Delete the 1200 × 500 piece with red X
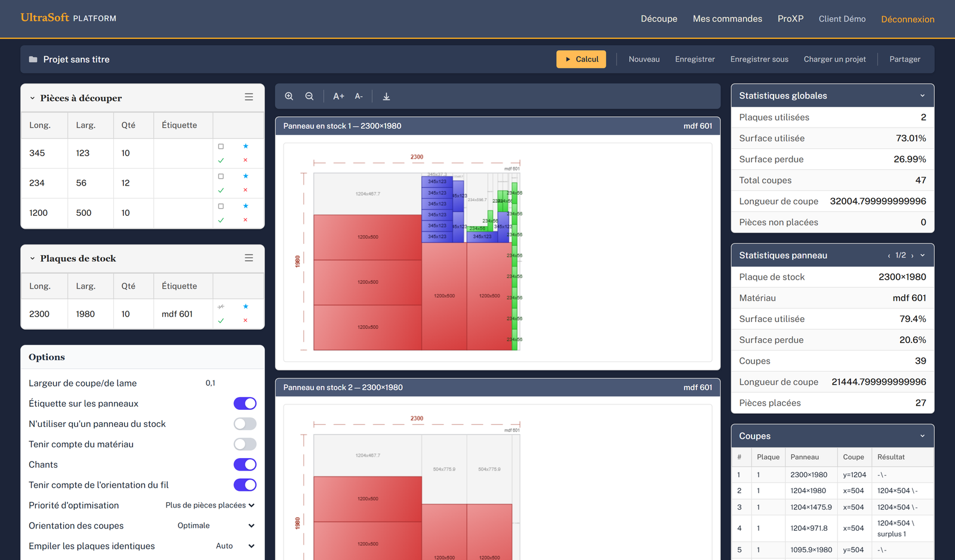The width and height of the screenshot is (955, 560). pyautogui.click(x=245, y=220)
